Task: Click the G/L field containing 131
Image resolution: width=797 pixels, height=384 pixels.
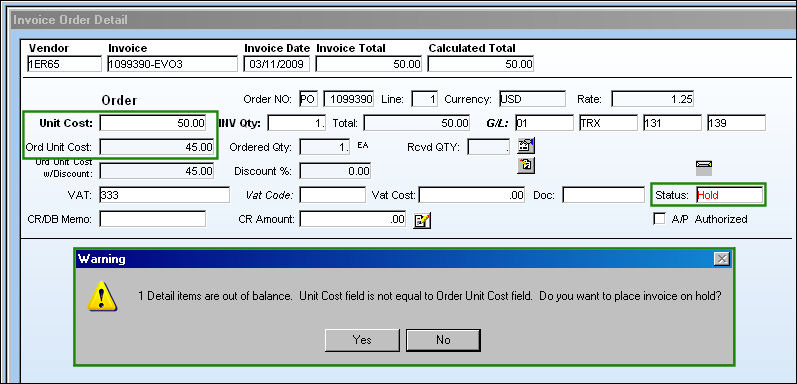Action: pyautogui.click(x=672, y=123)
